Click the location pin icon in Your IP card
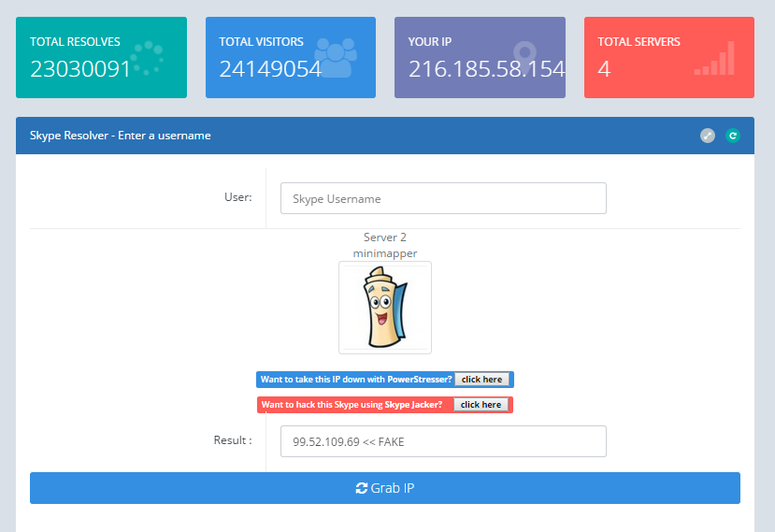 pyautogui.click(x=524, y=57)
